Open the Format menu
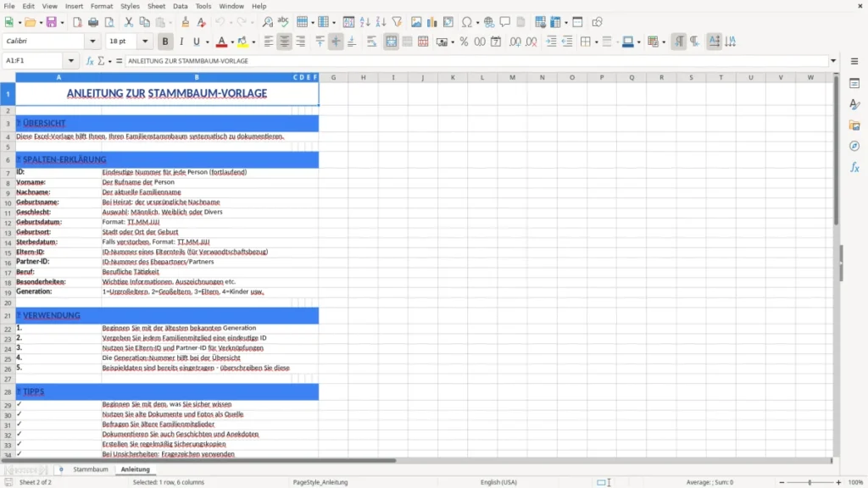This screenshot has width=868, height=488. click(x=102, y=6)
